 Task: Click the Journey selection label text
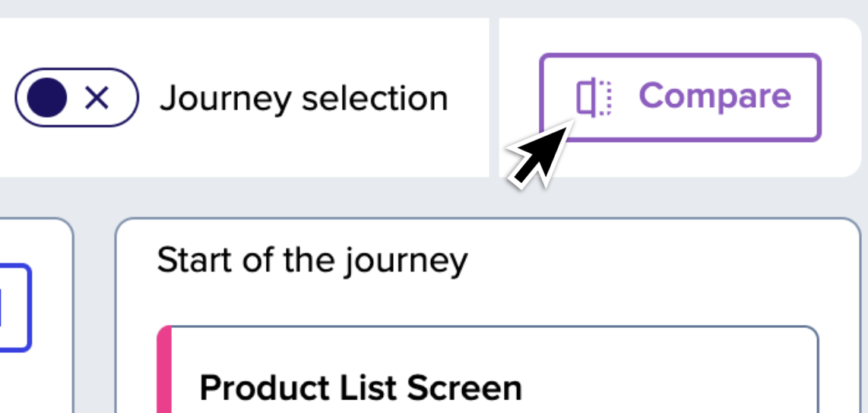click(x=303, y=99)
